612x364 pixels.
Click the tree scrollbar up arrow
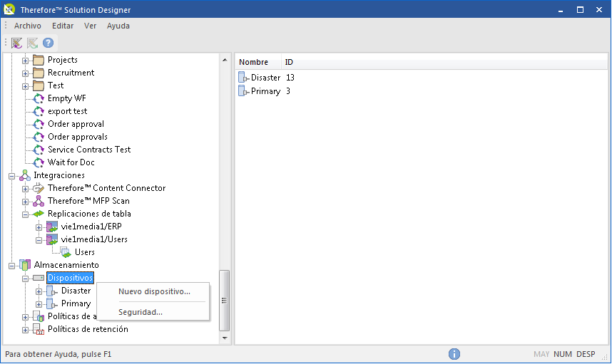225,60
